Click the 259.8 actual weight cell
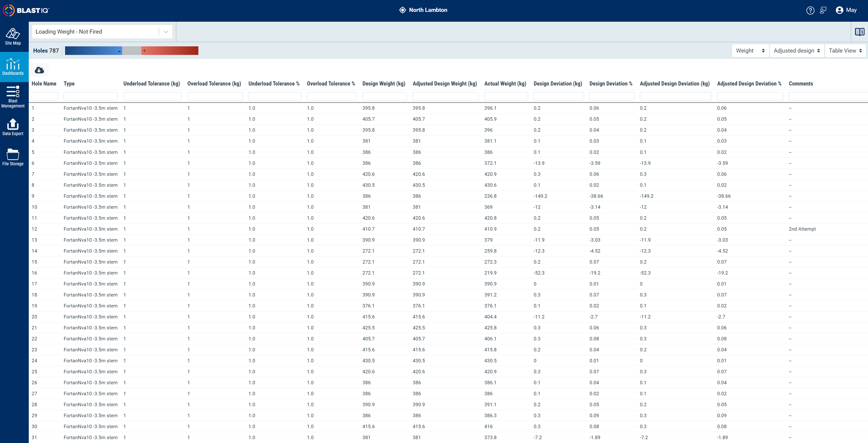Image resolution: width=868 pixels, height=443 pixels. (x=490, y=251)
